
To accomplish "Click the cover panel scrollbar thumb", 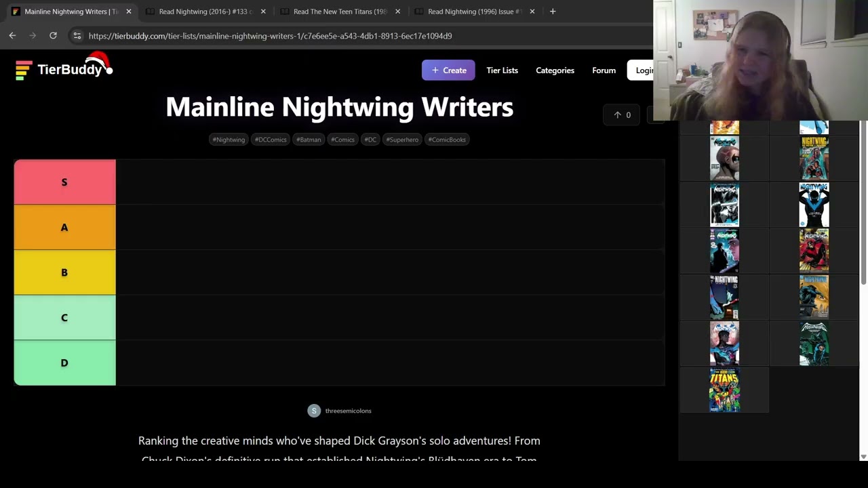I will (863, 203).
